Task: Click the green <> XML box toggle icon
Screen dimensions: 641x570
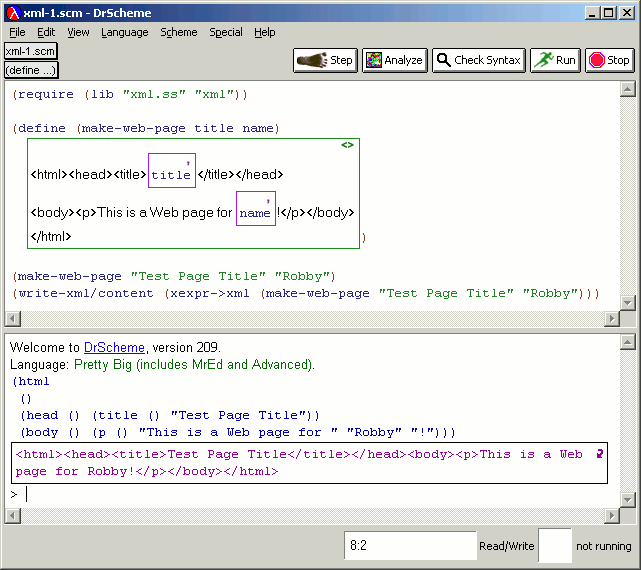Action: pyautogui.click(x=347, y=145)
